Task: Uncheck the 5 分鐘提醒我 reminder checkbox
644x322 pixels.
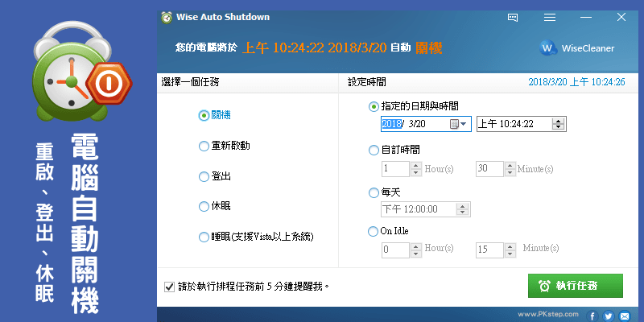Action: click(x=169, y=287)
